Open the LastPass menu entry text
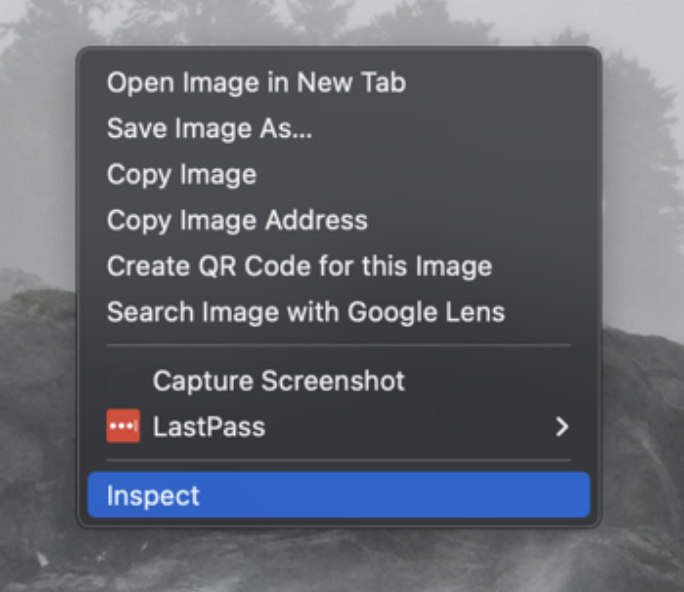684x592 pixels. coord(209,427)
